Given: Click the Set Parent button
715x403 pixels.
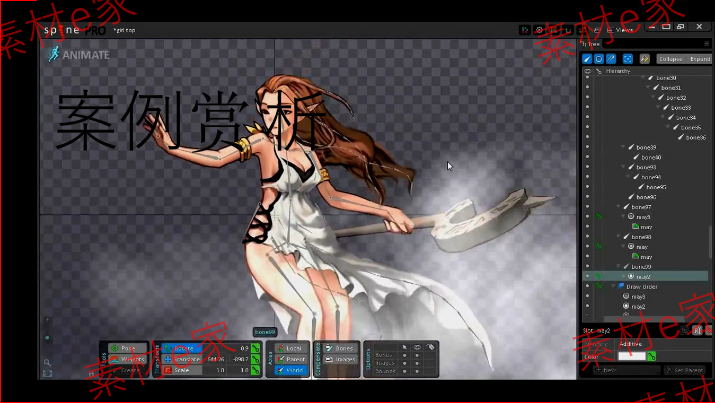Looking at the screenshot, I should click(x=684, y=370).
